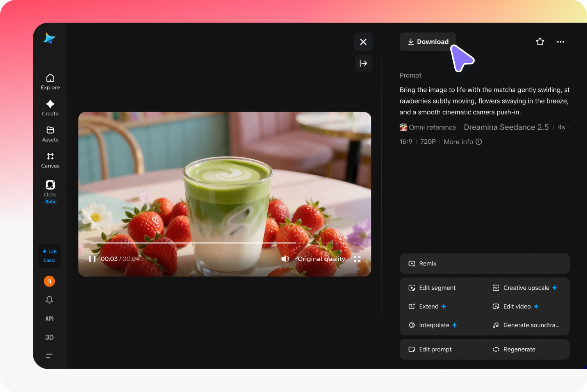
Task: Open the API section
Action: [x=50, y=319]
